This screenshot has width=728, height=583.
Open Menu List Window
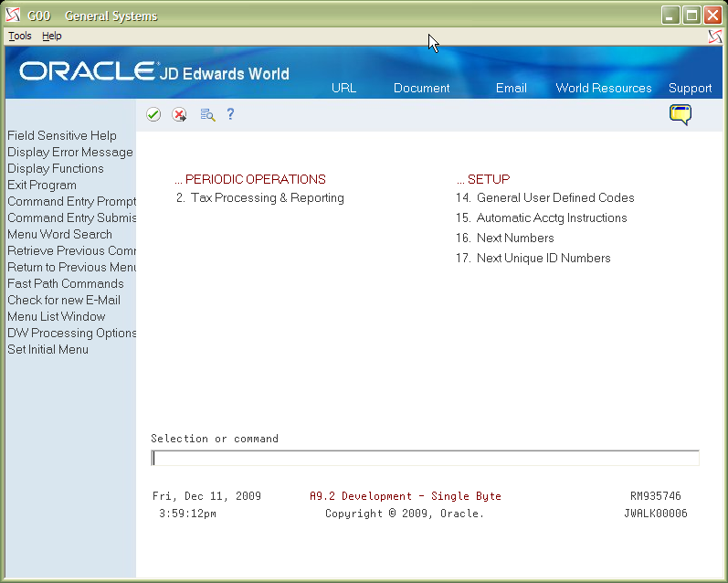point(57,316)
